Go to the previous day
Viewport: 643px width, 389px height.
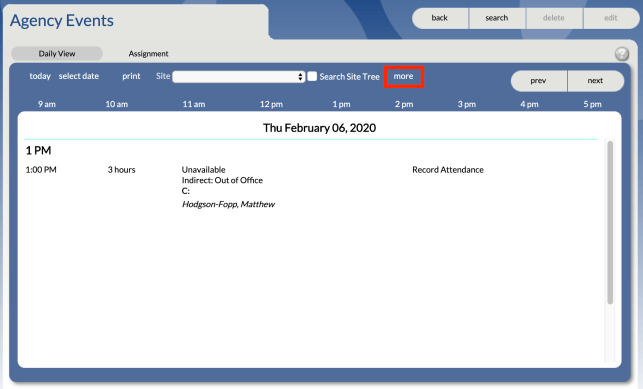point(538,81)
